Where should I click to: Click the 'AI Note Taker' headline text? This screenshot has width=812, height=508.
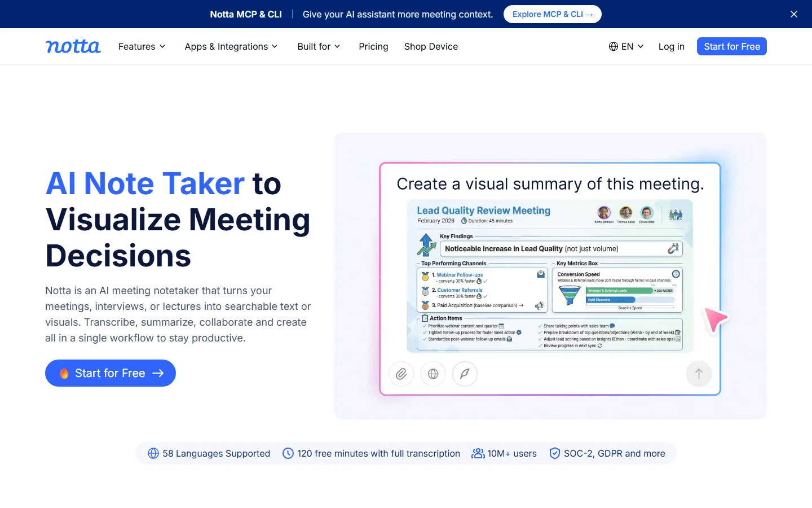pyautogui.click(x=145, y=183)
